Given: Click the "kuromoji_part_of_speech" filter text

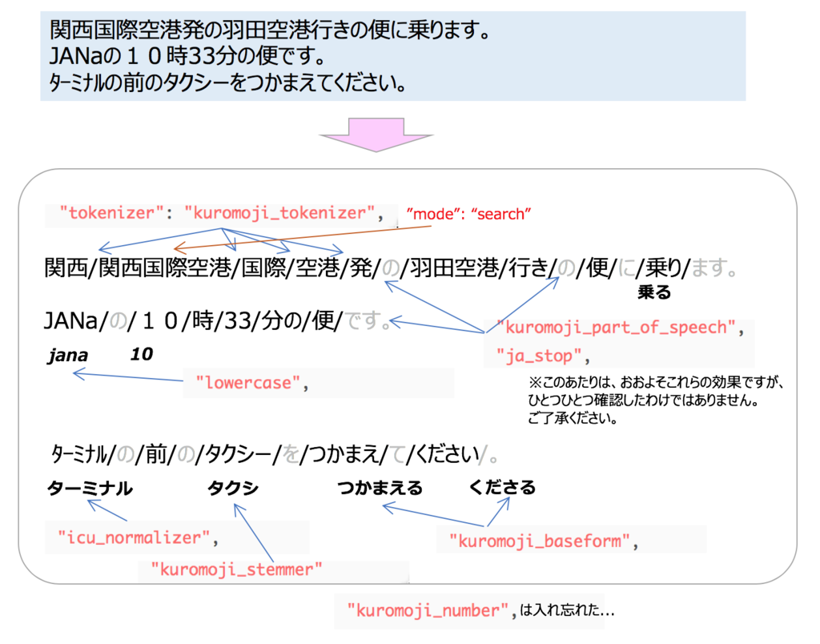Looking at the screenshot, I should pos(616,328).
